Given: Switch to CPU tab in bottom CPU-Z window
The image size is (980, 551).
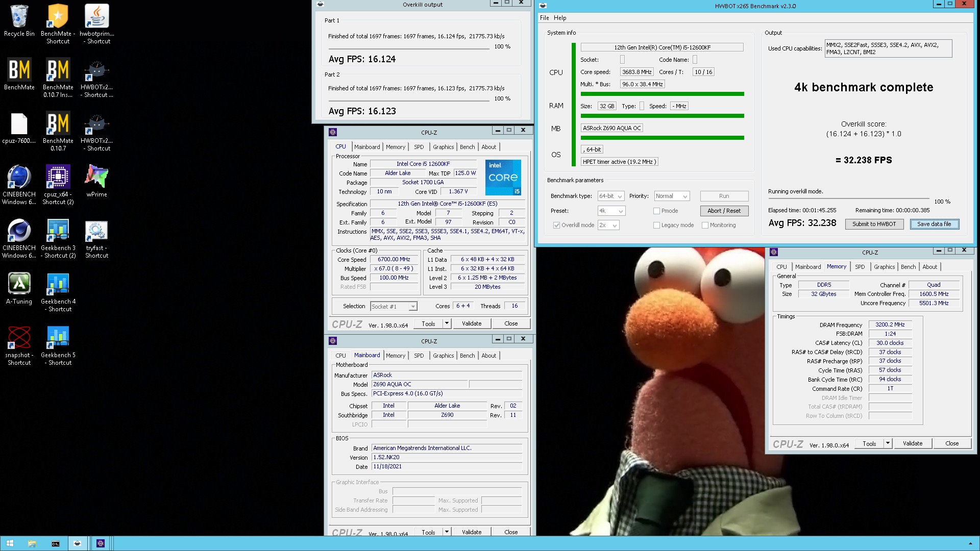Looking at the screenshot, I should click(340, 356).
